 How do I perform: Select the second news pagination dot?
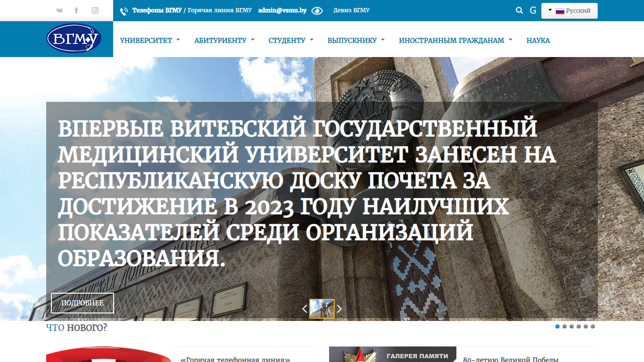click(565, 326)
